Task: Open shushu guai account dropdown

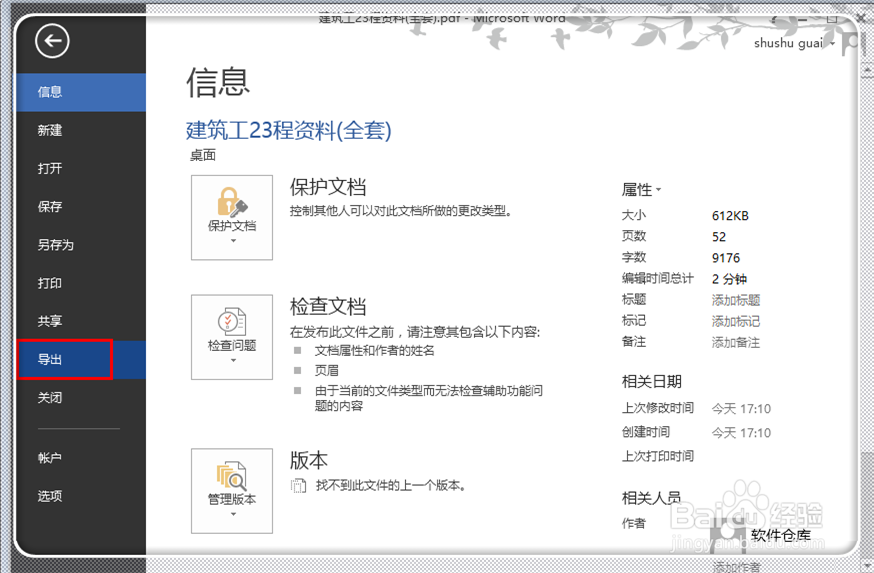Action: click(794, 43)
